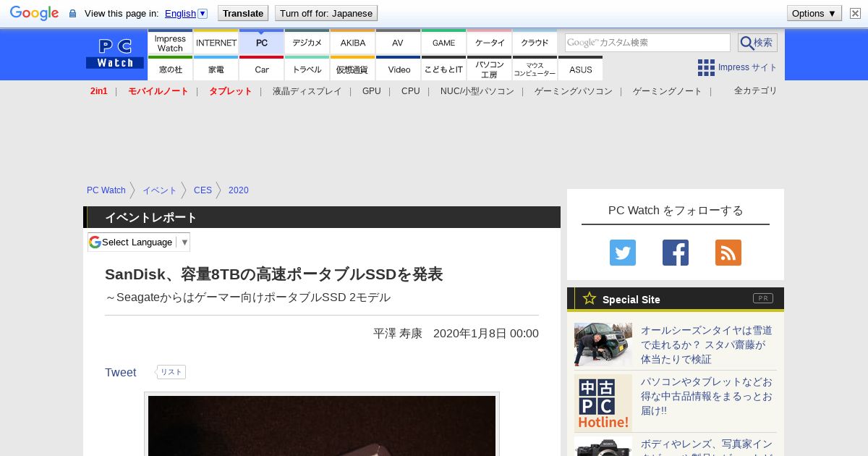Screen dimensions: 868x456
Task: Click the 検索 search button
Action: pyautogui.click(x=757, y=43)
